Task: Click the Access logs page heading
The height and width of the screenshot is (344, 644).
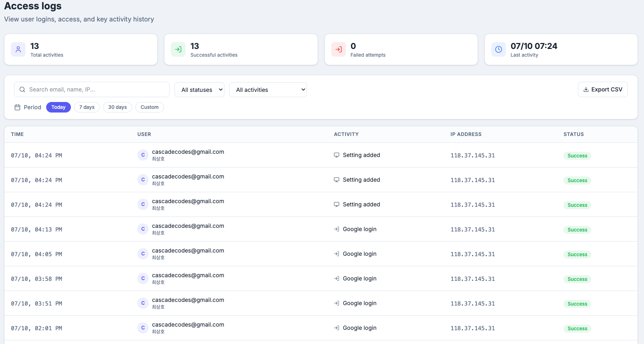Action: 33,6
